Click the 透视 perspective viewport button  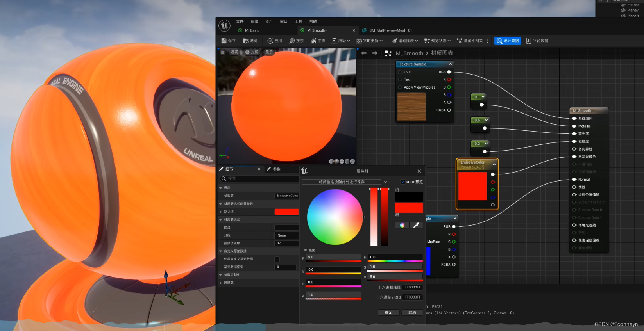point(234,52)
